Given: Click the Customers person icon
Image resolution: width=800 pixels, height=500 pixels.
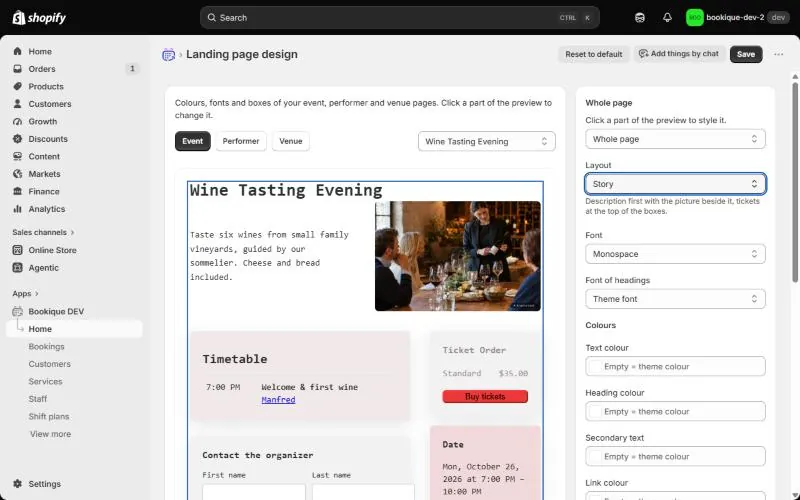Looking at the screenshot, I should (x=17, y=104).
